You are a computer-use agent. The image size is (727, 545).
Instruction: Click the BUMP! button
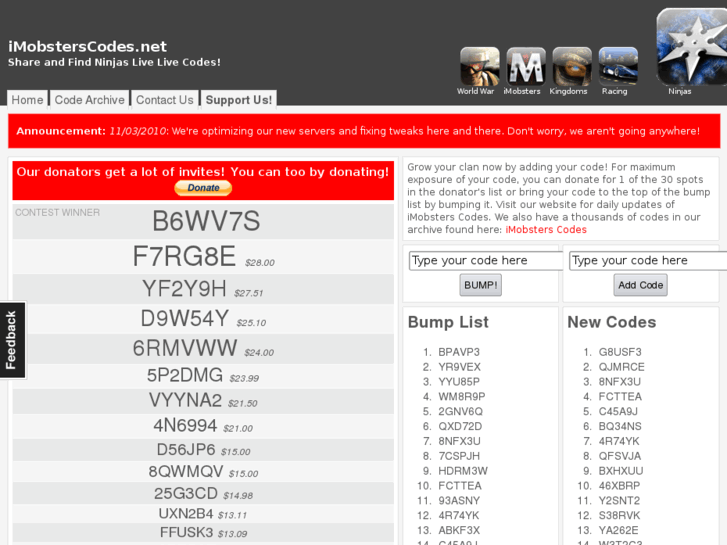[480, 285]
